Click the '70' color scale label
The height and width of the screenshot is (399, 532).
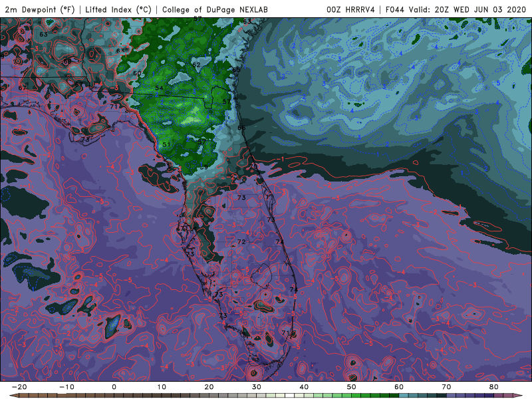[x=446, y=387]
